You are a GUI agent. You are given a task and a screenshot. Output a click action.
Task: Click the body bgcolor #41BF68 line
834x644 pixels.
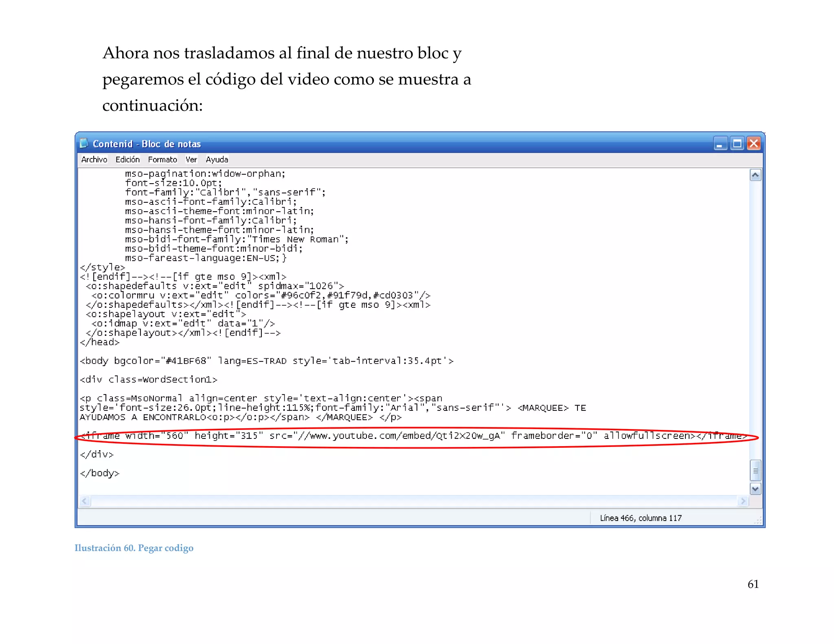click(x=267, y=361)
